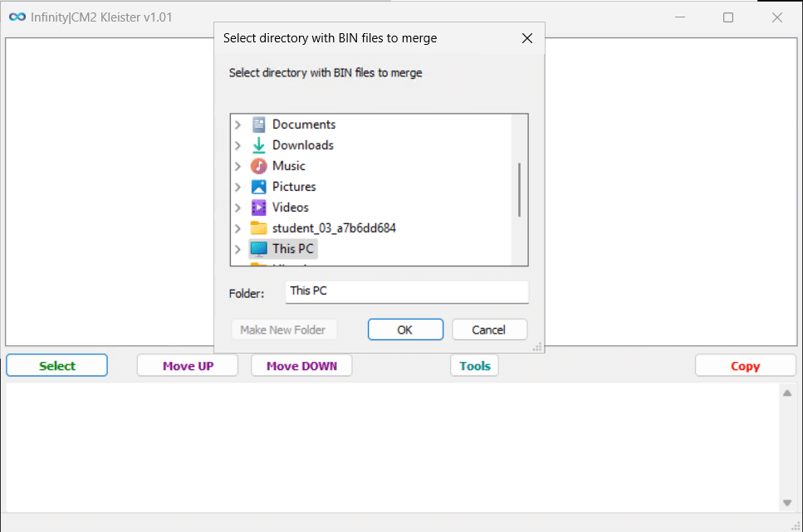Close the Select directory dialog
The height and width of the screenshot is (532, 803).
coord(526,38)
